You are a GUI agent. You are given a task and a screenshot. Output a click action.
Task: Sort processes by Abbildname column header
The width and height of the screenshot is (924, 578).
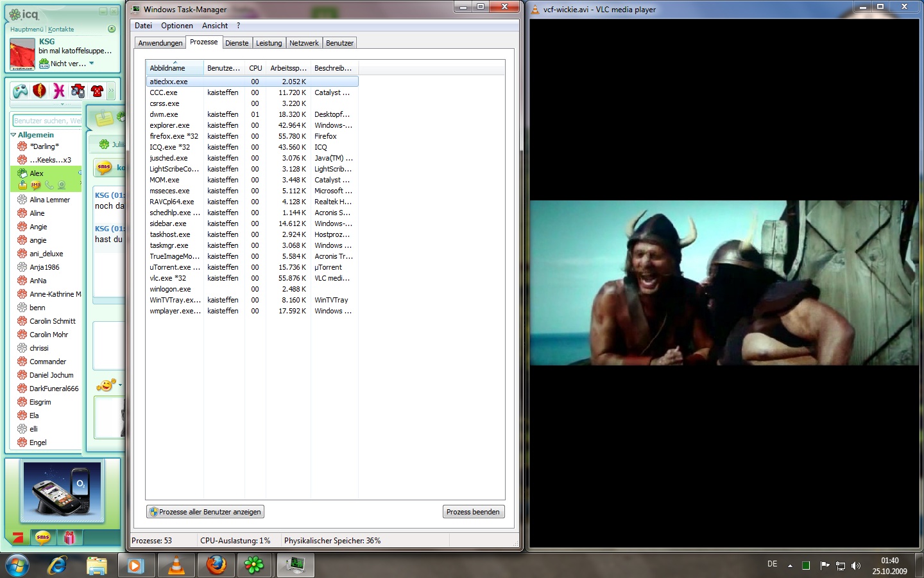click(x=175, y=67)
